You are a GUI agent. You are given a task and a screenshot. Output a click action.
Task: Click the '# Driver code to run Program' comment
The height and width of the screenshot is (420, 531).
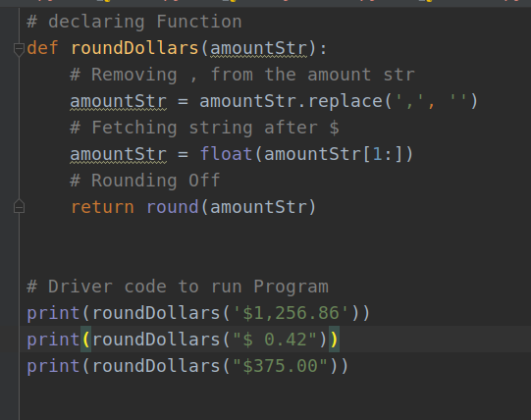tap(178, 287)
